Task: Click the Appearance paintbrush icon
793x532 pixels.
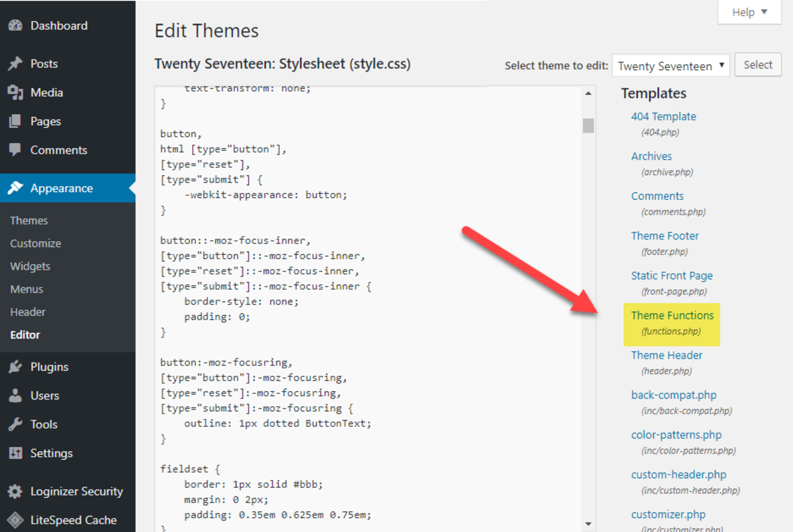Action: [x=15, y=188]
